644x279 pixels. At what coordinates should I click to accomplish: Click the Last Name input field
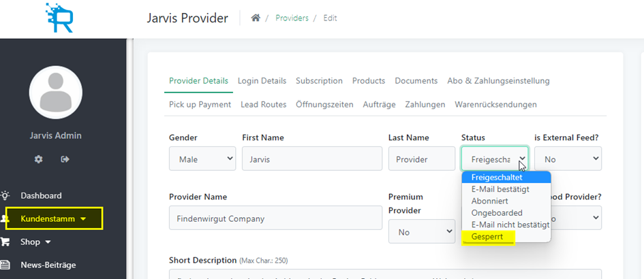[x=422, y=159]
